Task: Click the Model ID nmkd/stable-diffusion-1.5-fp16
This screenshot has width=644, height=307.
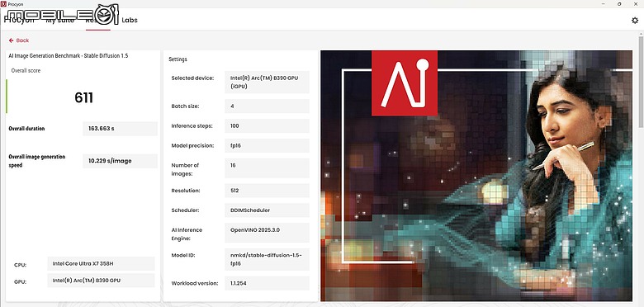Action: coord(267,259)
